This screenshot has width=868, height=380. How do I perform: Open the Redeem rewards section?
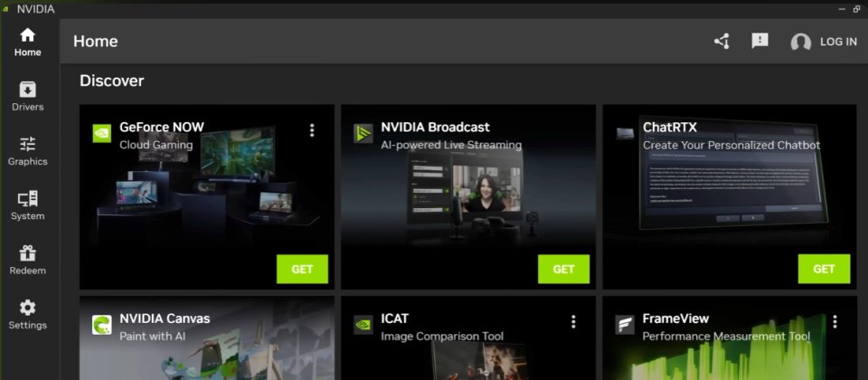28,261
